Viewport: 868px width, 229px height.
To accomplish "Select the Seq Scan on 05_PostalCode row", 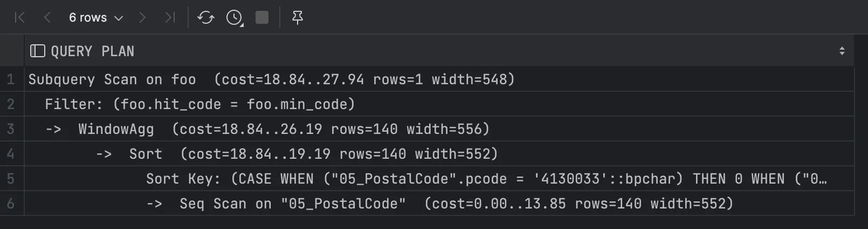I will click(439, 204).
